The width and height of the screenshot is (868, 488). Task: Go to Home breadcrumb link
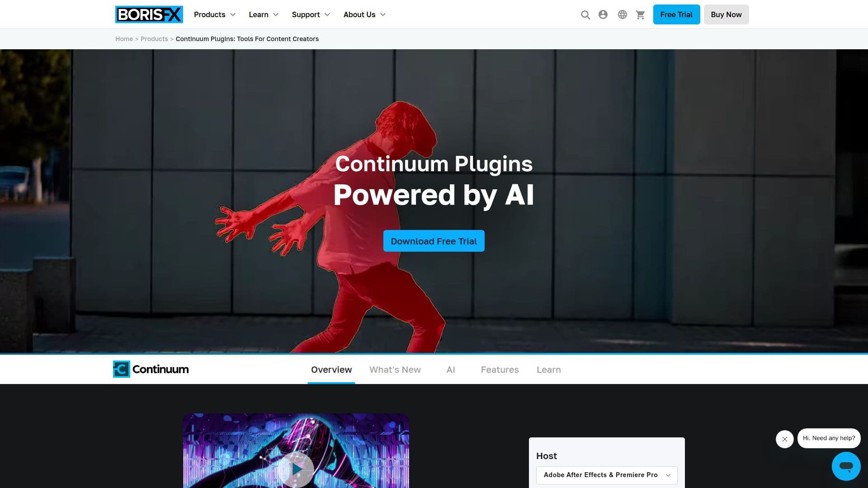pos(124,39)
